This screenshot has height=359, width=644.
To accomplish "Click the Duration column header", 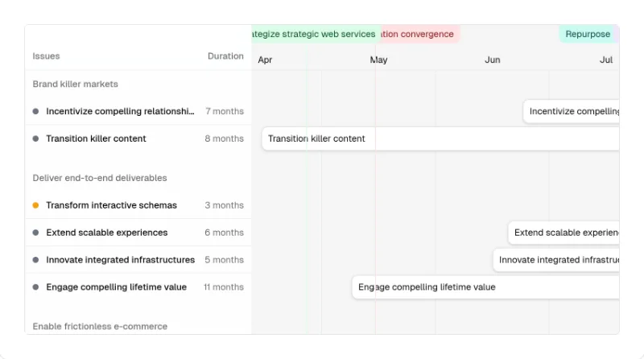I will 225,56.
